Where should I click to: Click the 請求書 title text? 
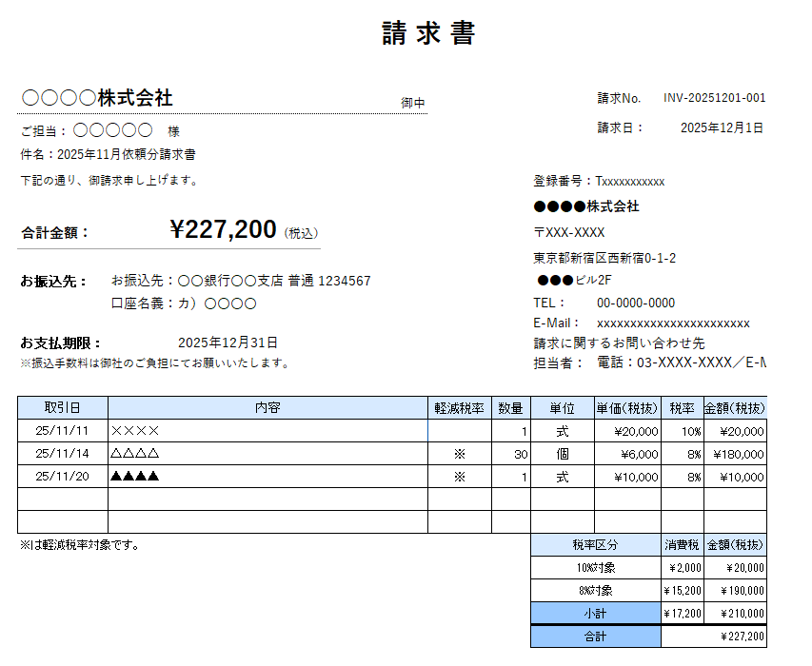[x=428, y=33]
